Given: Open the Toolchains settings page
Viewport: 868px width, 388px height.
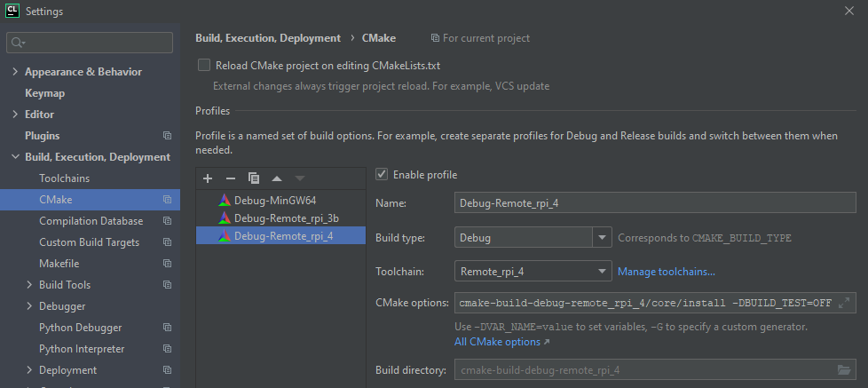Looking at the screenshot, I should tap(64, 178).
